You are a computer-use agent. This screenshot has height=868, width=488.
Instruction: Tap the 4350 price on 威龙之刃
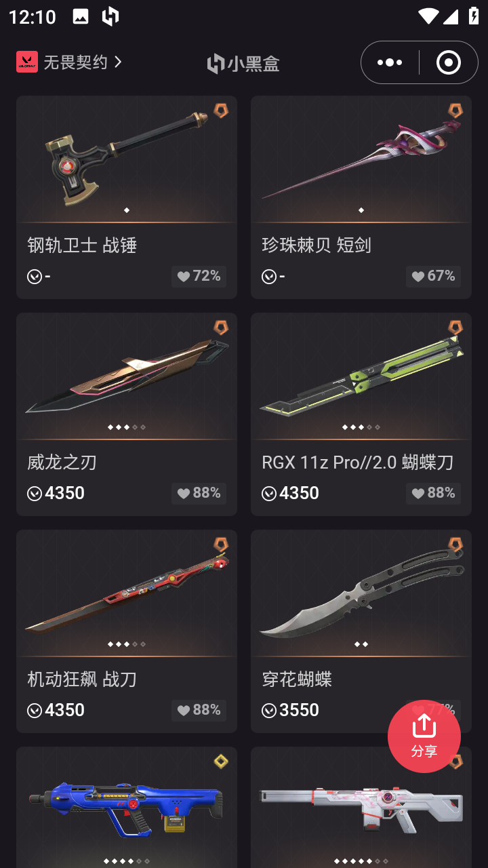coord(56,493)
